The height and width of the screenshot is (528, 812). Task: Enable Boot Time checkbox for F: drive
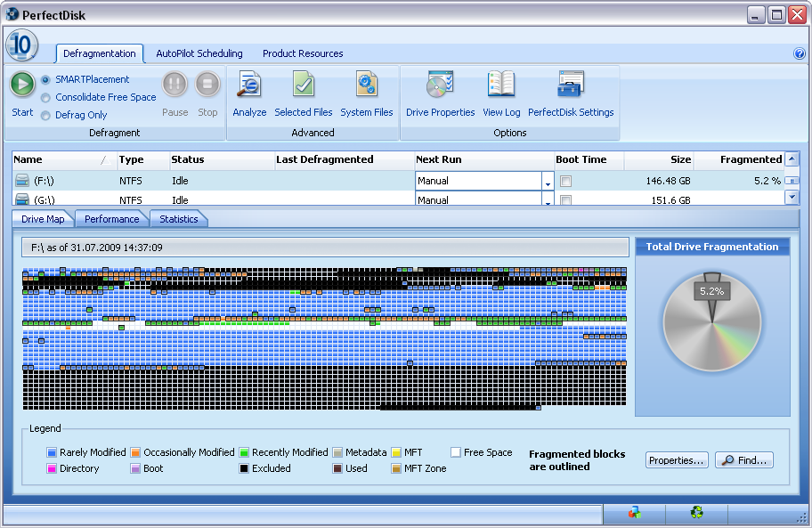click(565, 182)
